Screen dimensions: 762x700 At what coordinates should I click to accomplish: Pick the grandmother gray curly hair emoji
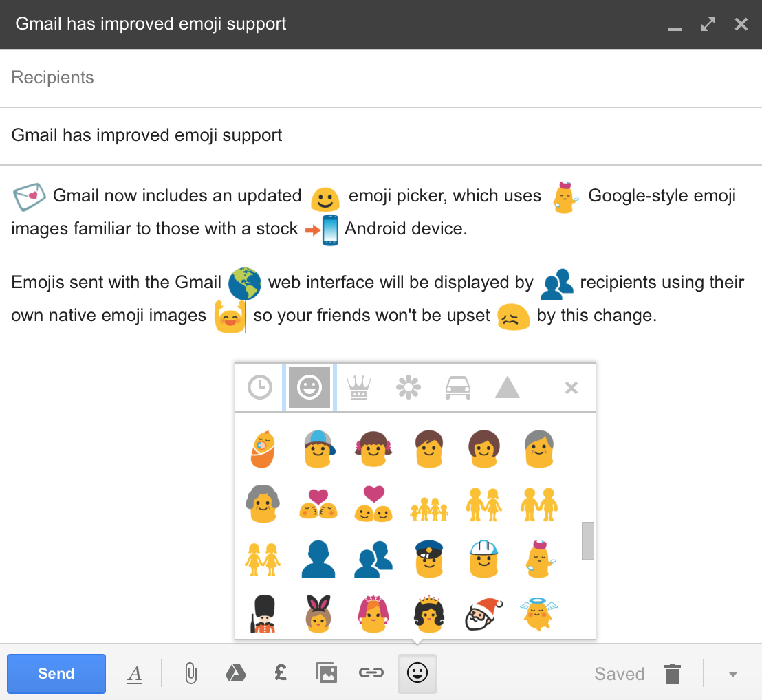[263, 504]
